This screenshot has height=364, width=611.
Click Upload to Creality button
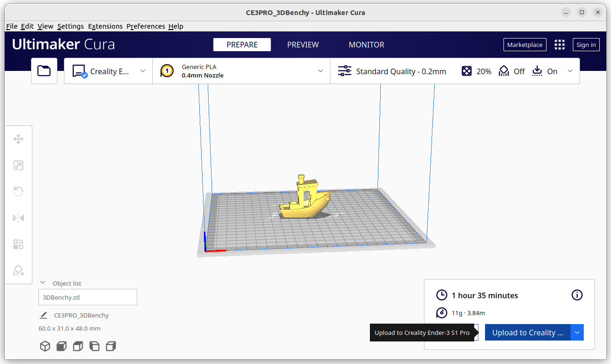528,333
